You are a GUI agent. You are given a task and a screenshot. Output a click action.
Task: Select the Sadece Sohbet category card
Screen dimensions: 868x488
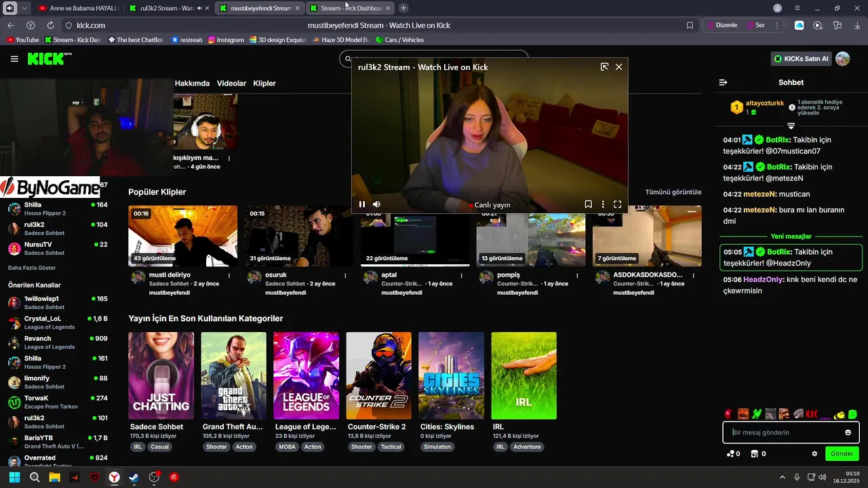(161, 375)
